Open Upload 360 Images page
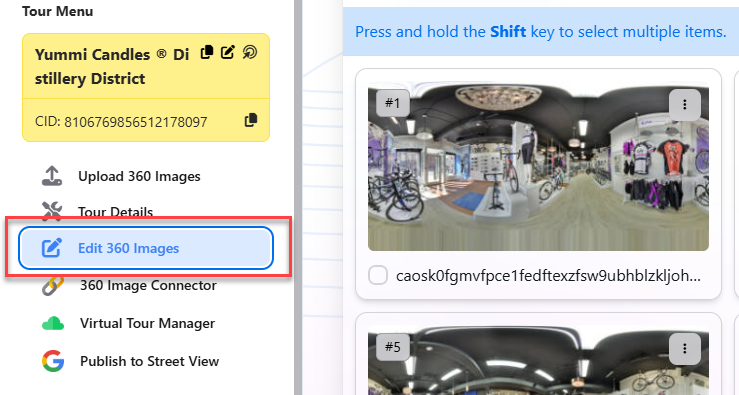Viewport: 739px width, 395px height. point(139,176)
